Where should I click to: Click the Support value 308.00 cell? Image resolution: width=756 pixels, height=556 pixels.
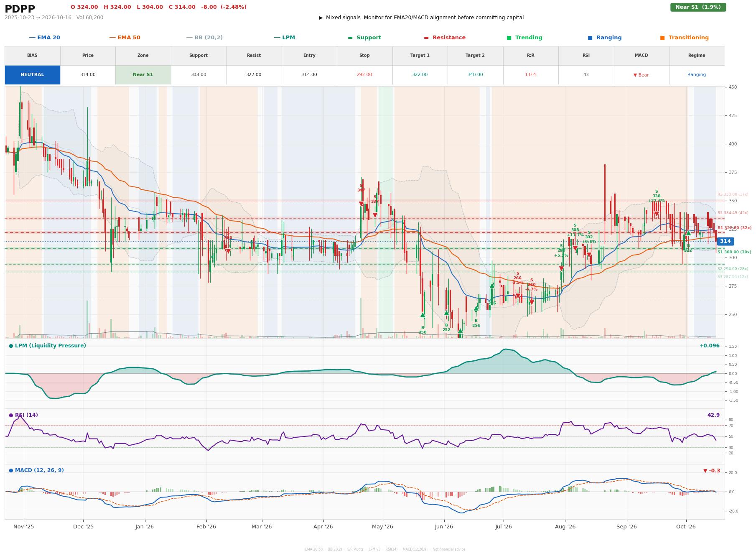coord(198,75)
